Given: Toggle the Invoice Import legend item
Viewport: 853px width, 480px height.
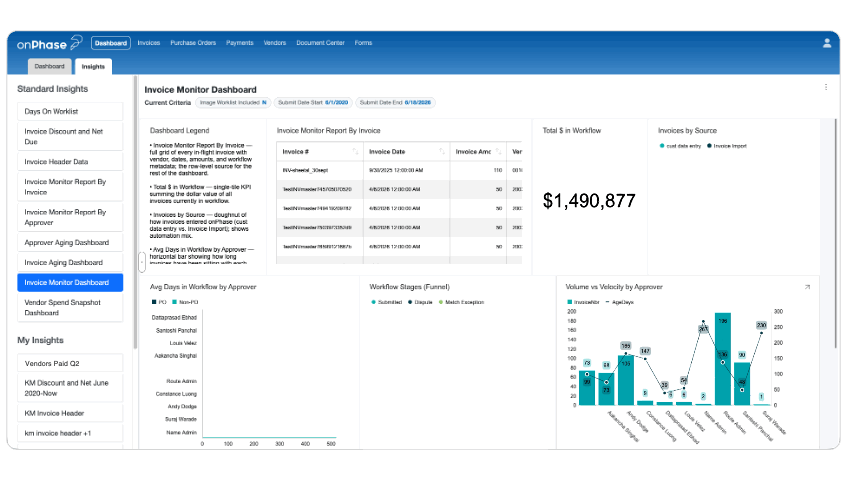Looking at the screenshot, I should (726, 146).
